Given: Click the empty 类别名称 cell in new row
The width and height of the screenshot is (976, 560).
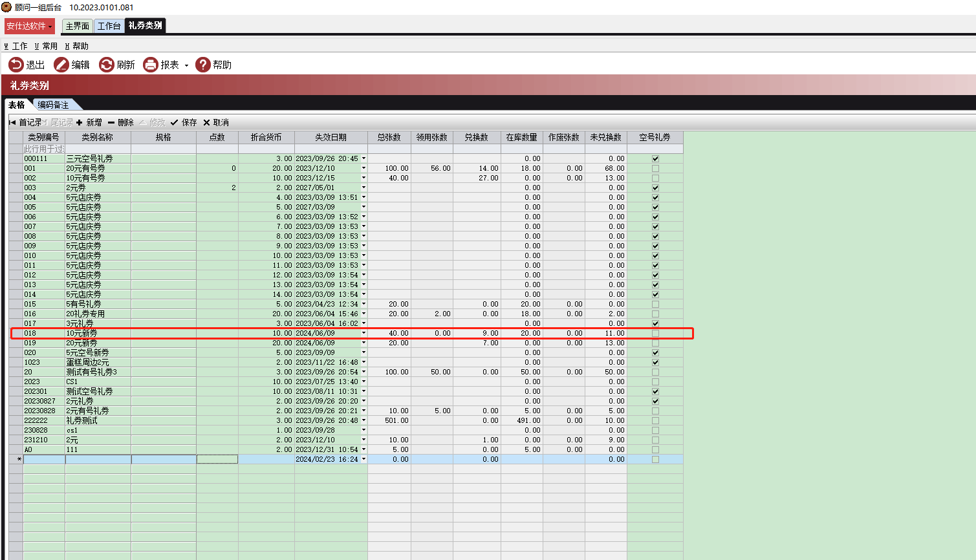Looking at the screenshot, I should click(x=98, y=459).
